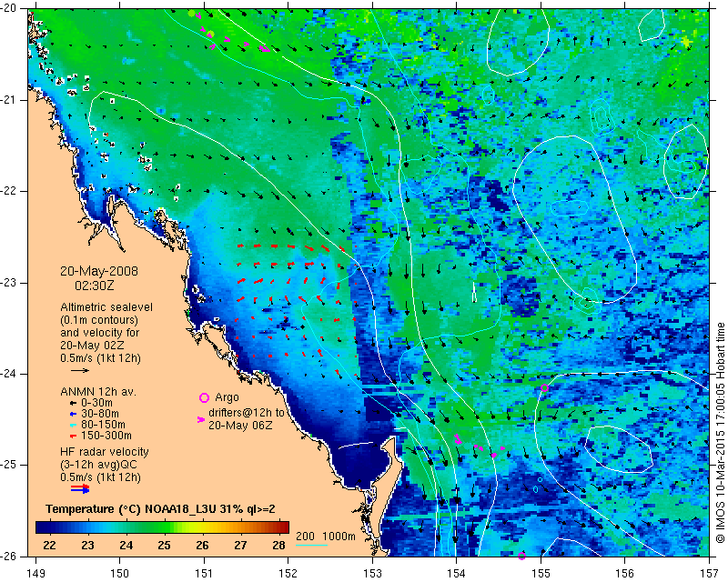Click the blue 30-80m ANMN legend marker
The image size is (728, 582).
[x=73, y=414]
